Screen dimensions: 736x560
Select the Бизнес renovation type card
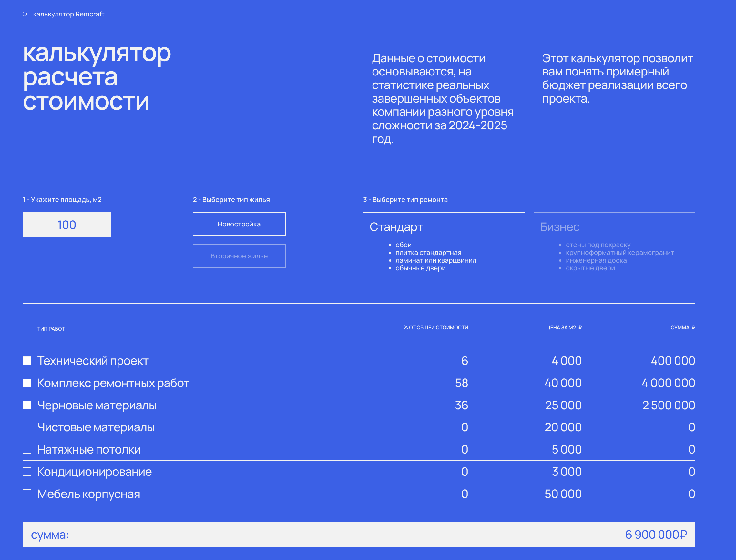(614, 249)
